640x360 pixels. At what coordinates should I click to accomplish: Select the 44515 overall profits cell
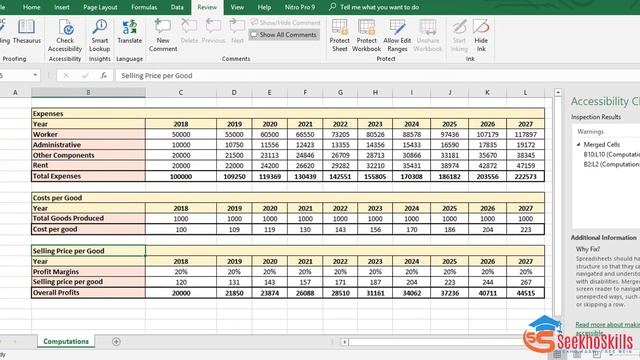point(525,293)
